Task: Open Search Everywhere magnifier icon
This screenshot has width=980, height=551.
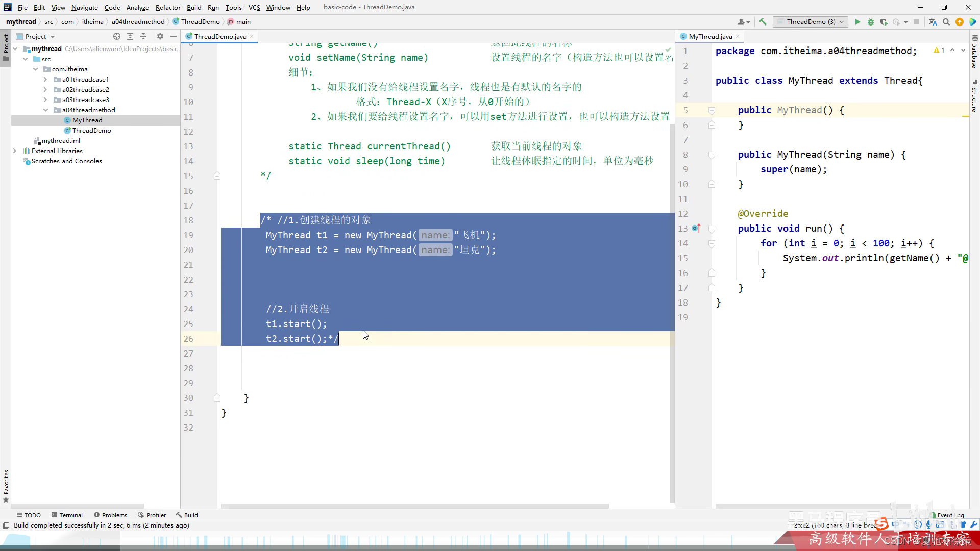Action: 946,22
